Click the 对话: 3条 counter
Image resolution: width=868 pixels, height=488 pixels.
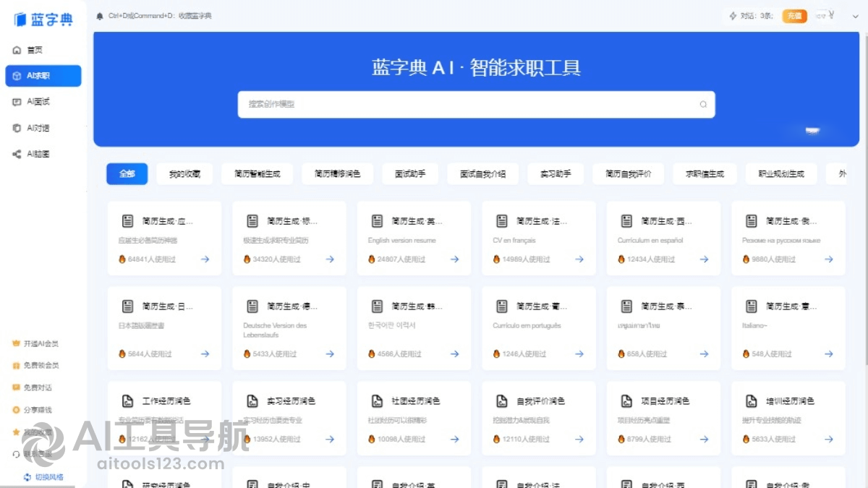757,16
